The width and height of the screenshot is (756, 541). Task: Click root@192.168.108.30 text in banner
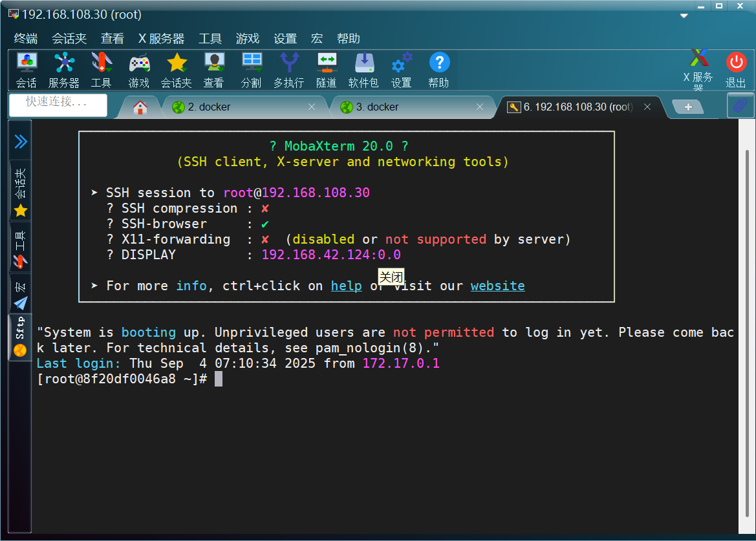pos(297,193)
